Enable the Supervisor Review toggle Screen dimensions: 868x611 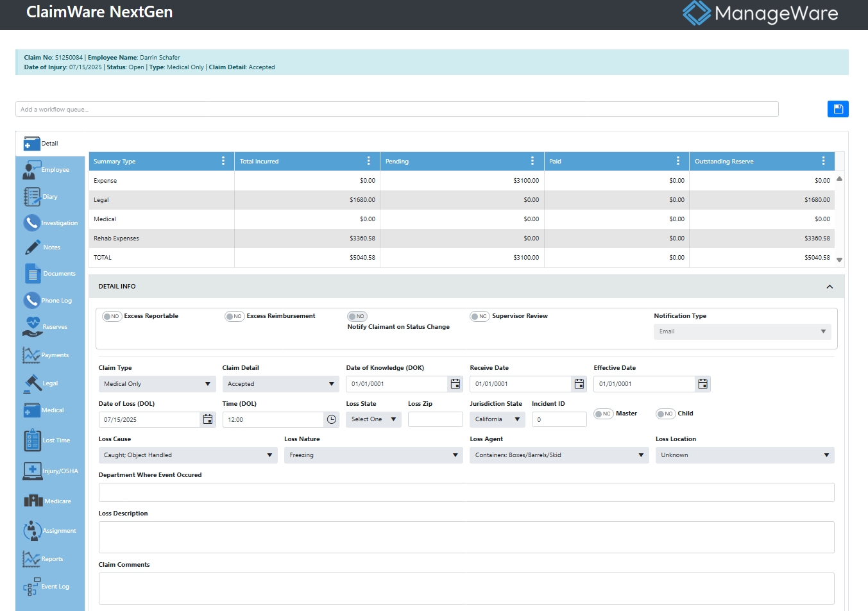[479, 316]
